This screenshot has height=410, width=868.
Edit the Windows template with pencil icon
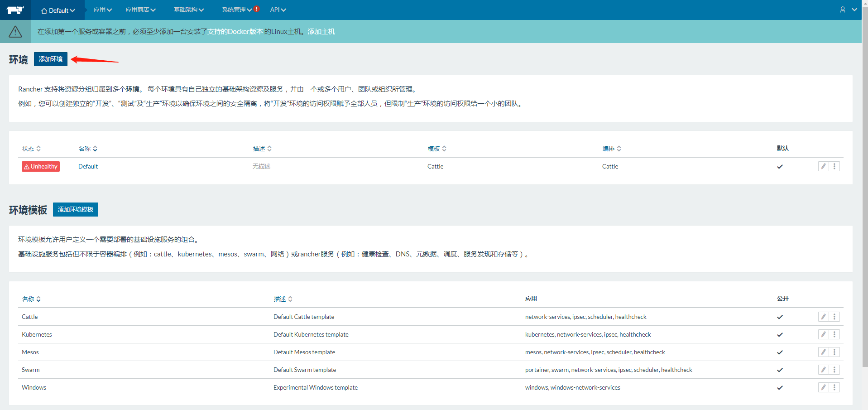tap(824, 387)
